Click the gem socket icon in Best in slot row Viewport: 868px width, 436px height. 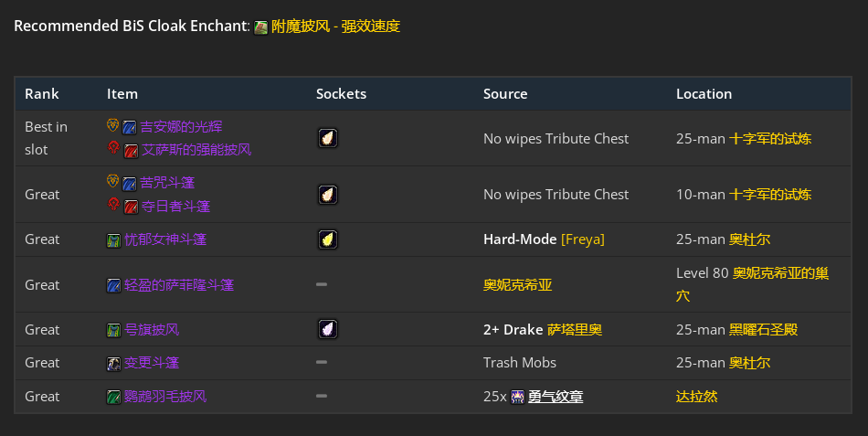(327, 138)
